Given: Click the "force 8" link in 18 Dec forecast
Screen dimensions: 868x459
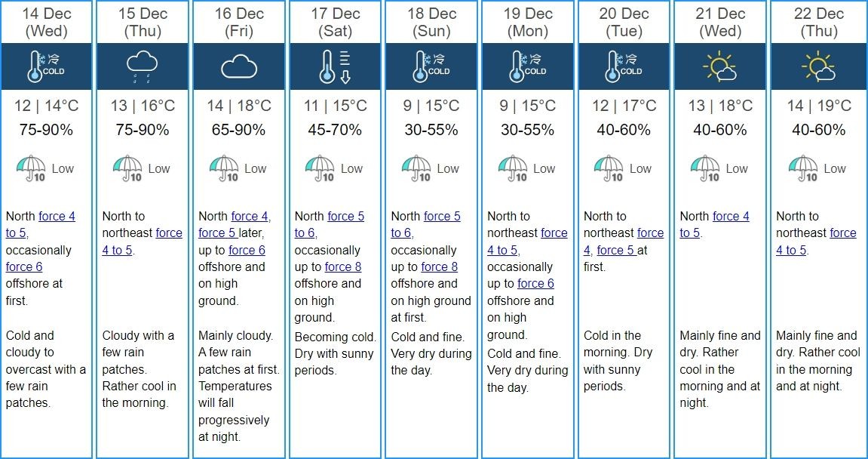Looking at the screenshot, I should pyautogui.click(x=440, y=266).
